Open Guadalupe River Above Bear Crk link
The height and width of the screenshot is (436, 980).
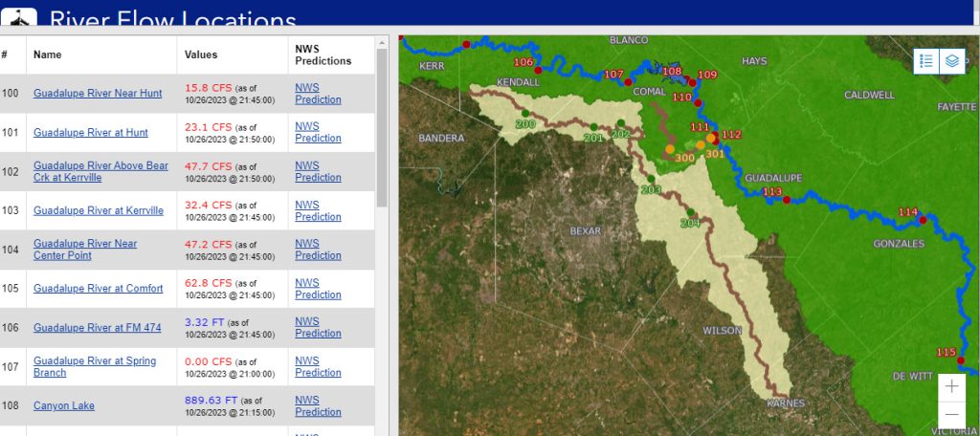point(100,172)
